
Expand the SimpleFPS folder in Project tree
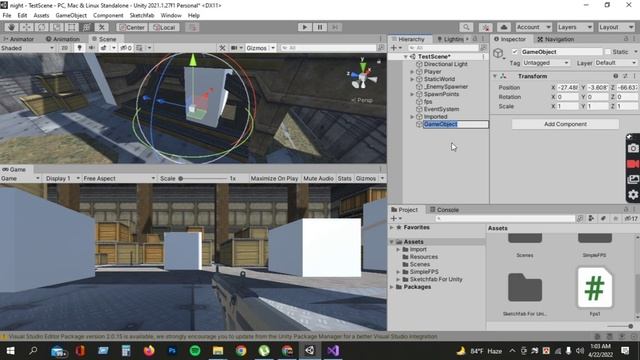click(x=398, y=272)
